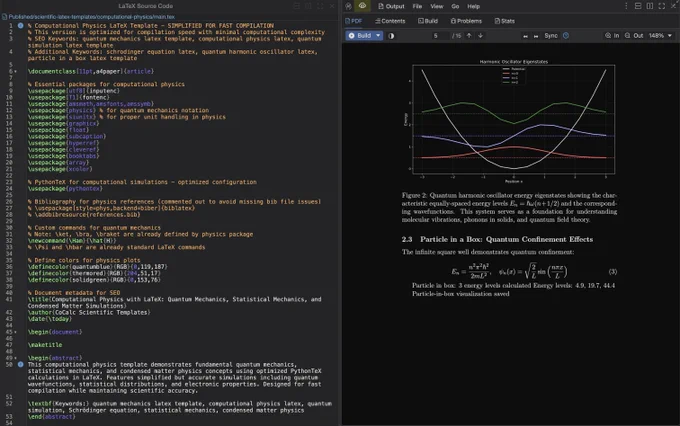Collapse the fold arrow at line 6 documentclass
680x426 pixels.
click(16, 72)
